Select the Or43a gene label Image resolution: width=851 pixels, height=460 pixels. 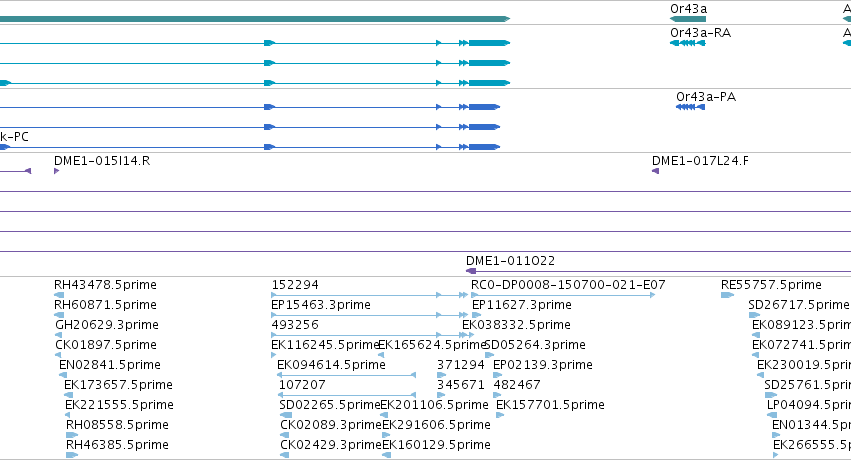(688, 9)
